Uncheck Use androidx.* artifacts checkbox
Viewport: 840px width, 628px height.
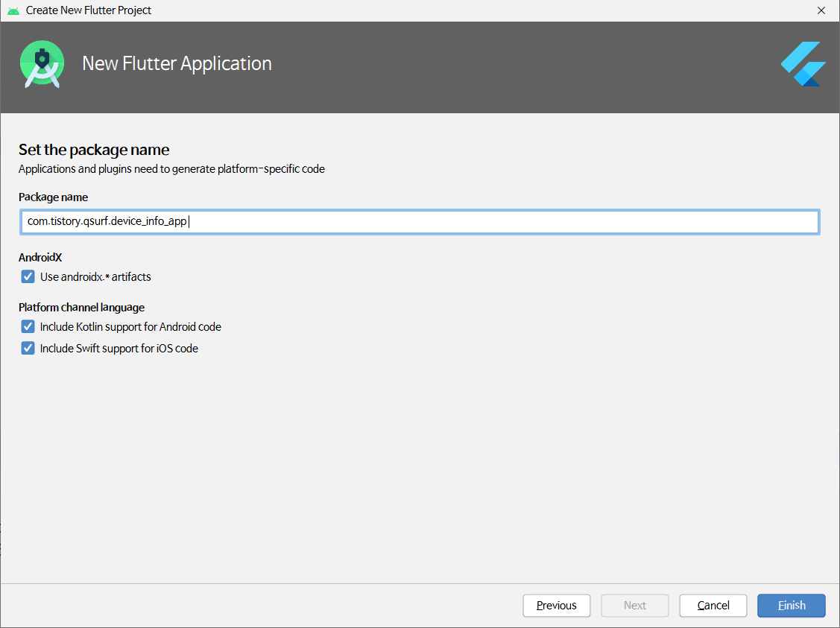point(28,277)
